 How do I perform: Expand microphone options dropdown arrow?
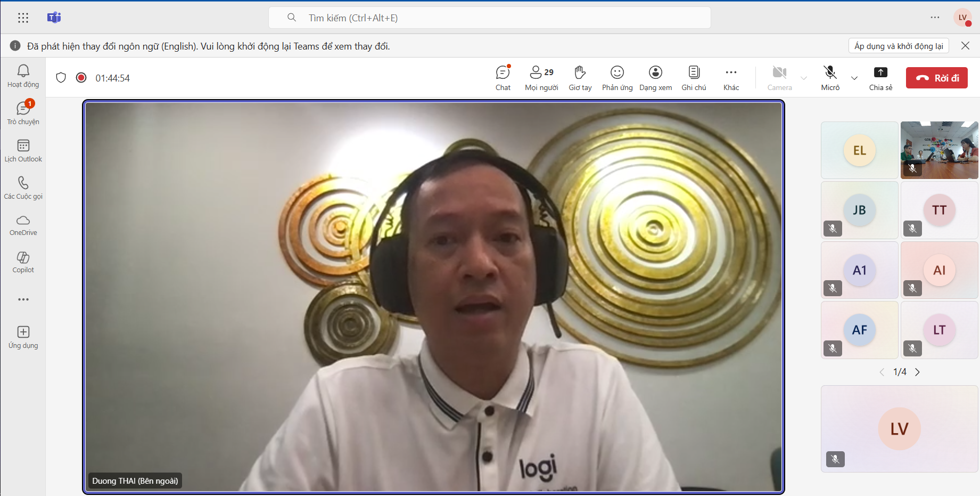point(854,78)
